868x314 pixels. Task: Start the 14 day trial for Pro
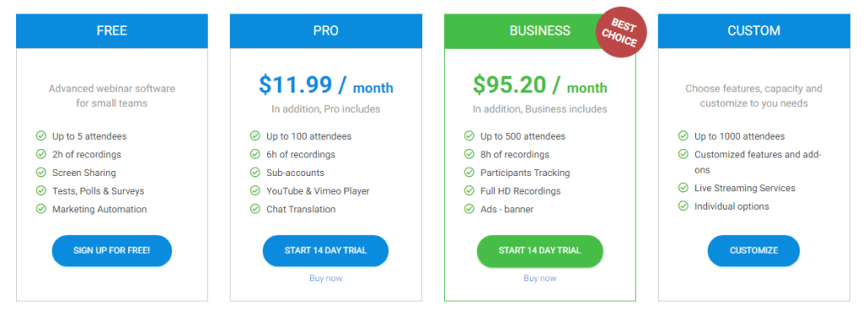(325, 251)
